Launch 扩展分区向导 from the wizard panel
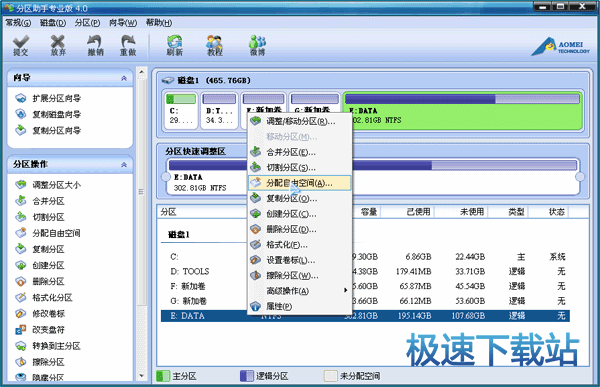 (48, 98)
